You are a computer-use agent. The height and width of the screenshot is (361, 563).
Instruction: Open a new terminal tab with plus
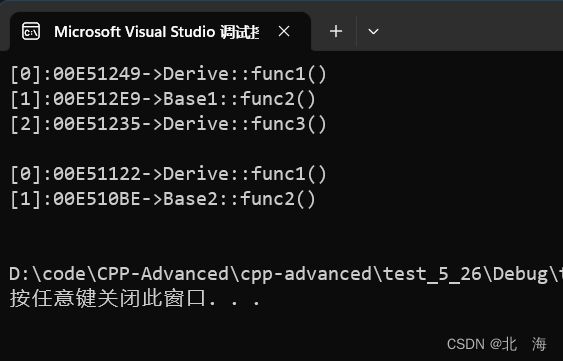pos(336,32)
